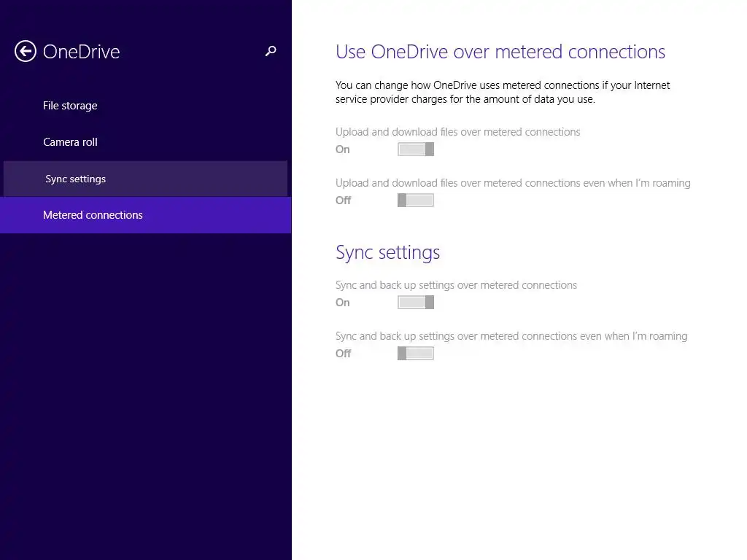Screen dimensions: 747x560
Task: Open search with the magnifier icon
Action: 271,51
